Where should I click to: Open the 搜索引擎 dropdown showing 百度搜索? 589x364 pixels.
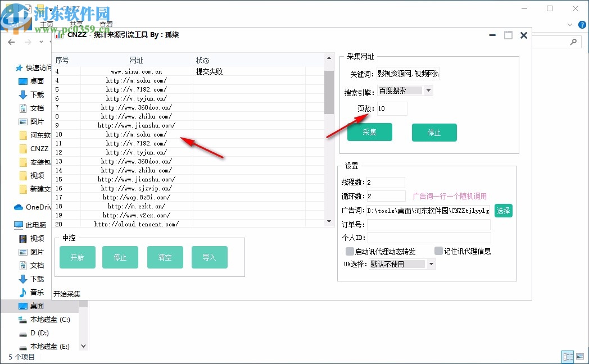(428, 90)
